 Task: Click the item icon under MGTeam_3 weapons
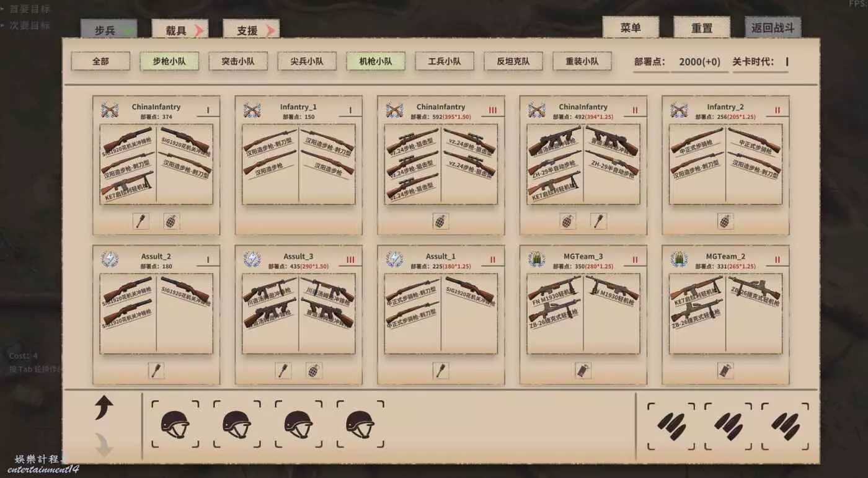pyautogui.click(x=583, y=371)
